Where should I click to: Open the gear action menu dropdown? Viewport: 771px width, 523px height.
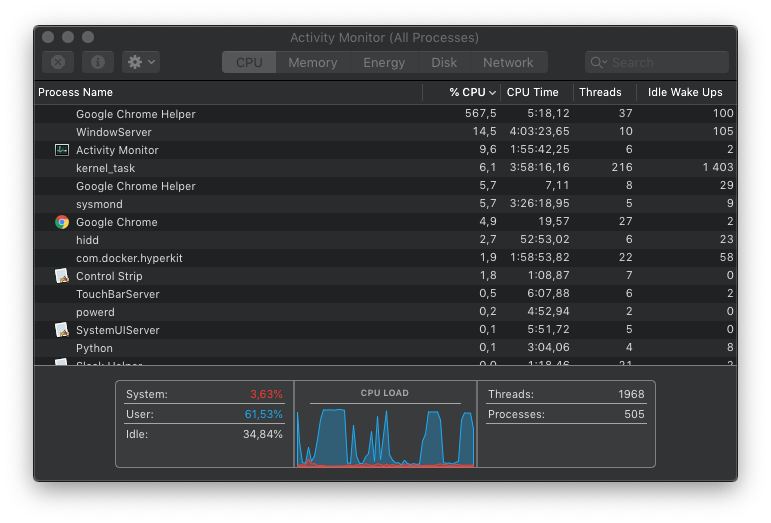[x=140, y=62]
